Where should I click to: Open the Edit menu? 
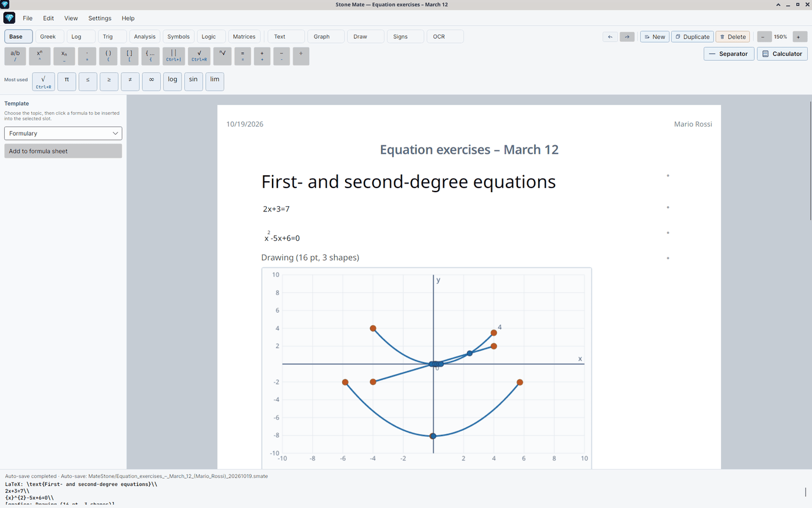coord(49,18)
